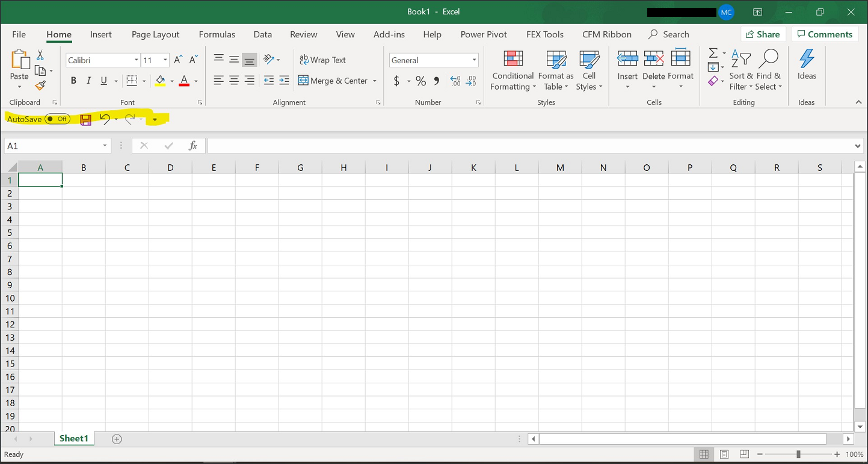The image size is (868, 464).
Task: Switch to the Formulas tab
Action: (217, 34)
